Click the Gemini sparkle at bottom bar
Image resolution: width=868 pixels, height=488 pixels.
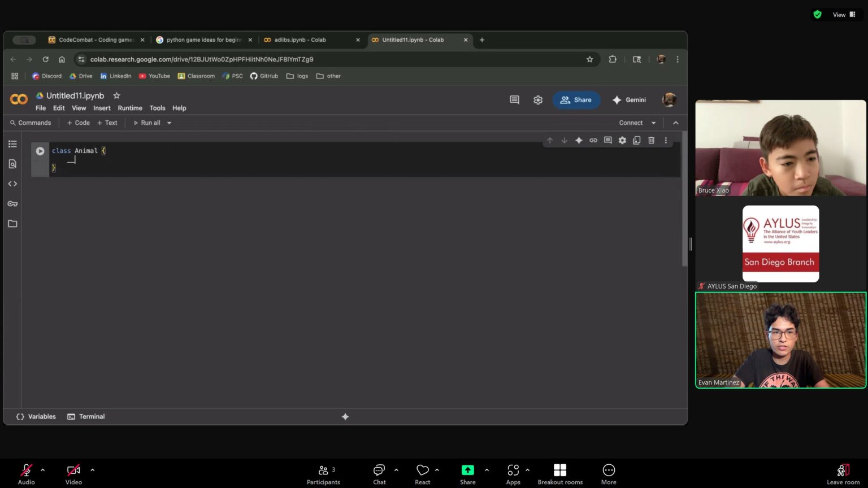345,417
